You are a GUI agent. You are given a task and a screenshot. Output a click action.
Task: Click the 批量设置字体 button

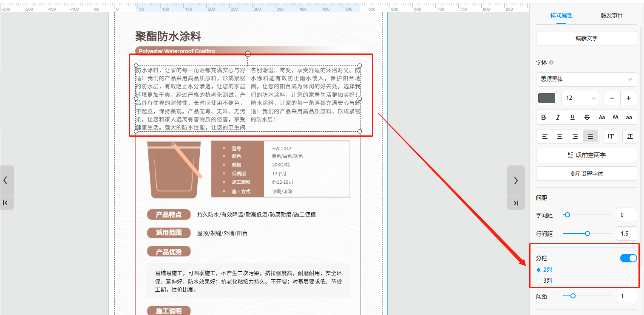pos(586,174)
